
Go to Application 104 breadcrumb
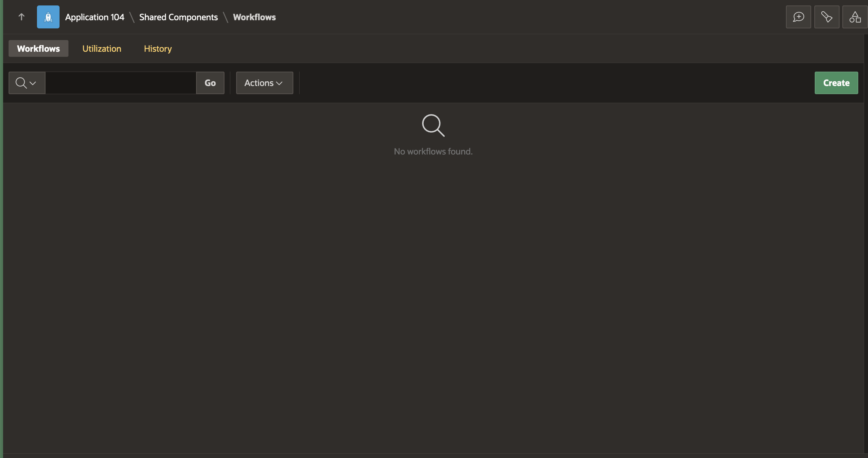click(x=95, y=17)
